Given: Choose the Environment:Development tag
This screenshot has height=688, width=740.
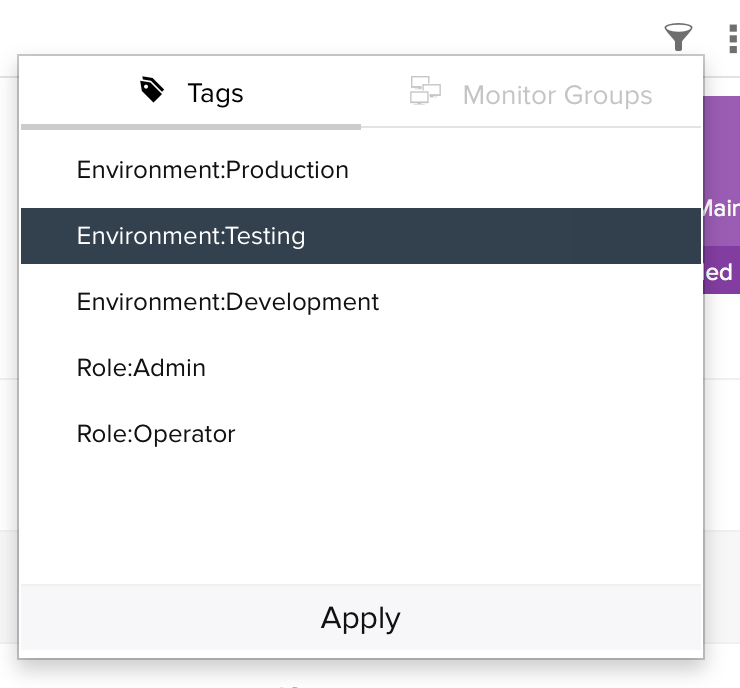Looking at the screenshot, I should 227,302.
